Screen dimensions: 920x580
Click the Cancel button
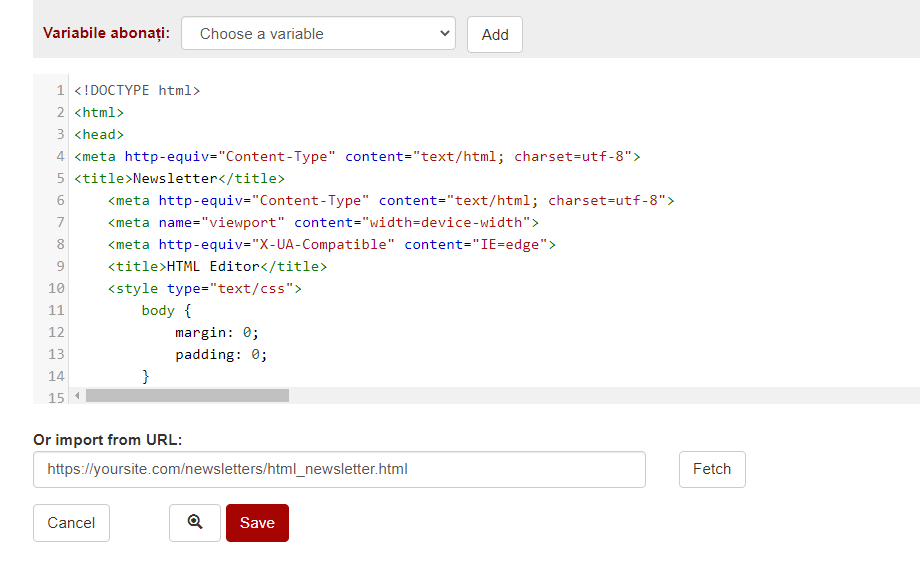pos(71,523)
